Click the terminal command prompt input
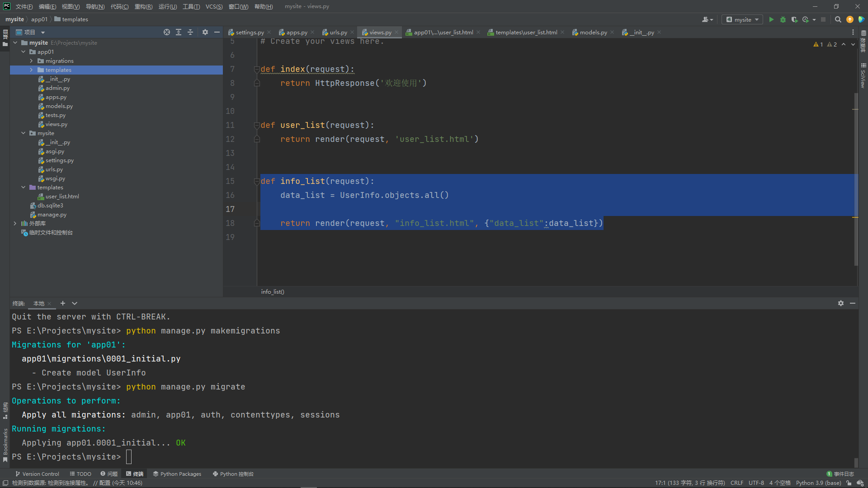Viewport: 868px width, 488px height. click(x=129, y=457)
